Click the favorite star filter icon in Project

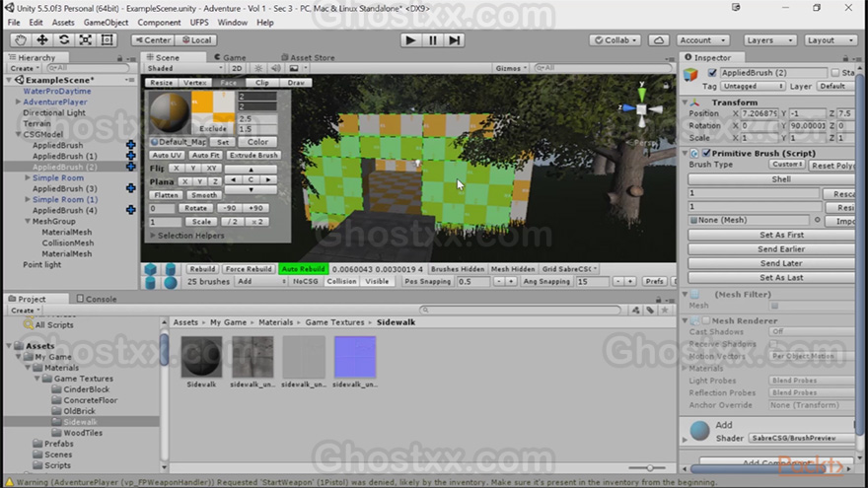pos(665,310)
